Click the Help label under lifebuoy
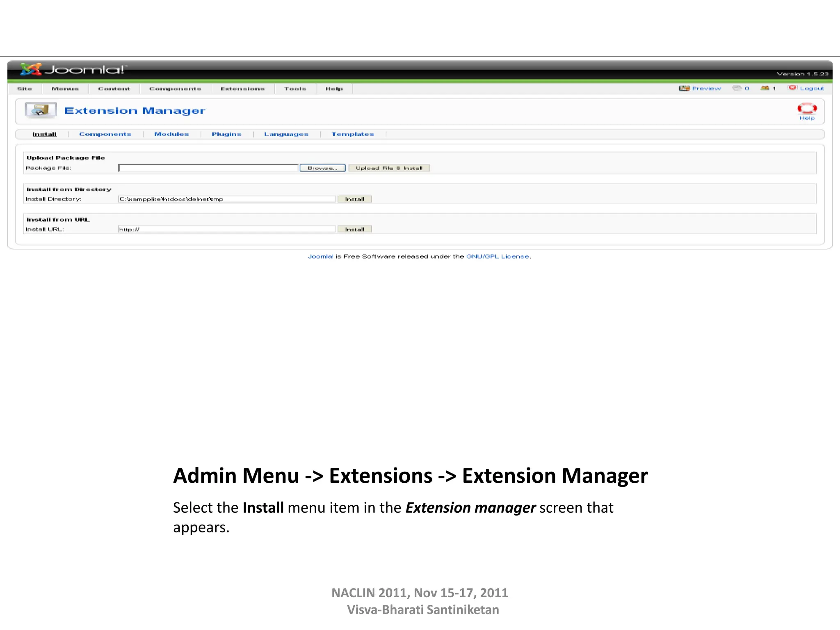The height and width of the screenshot is (630, 840). click(807, 118)
